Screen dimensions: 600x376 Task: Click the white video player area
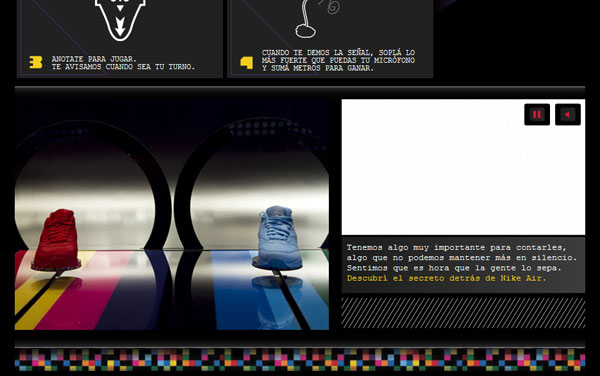click(463, 167)
